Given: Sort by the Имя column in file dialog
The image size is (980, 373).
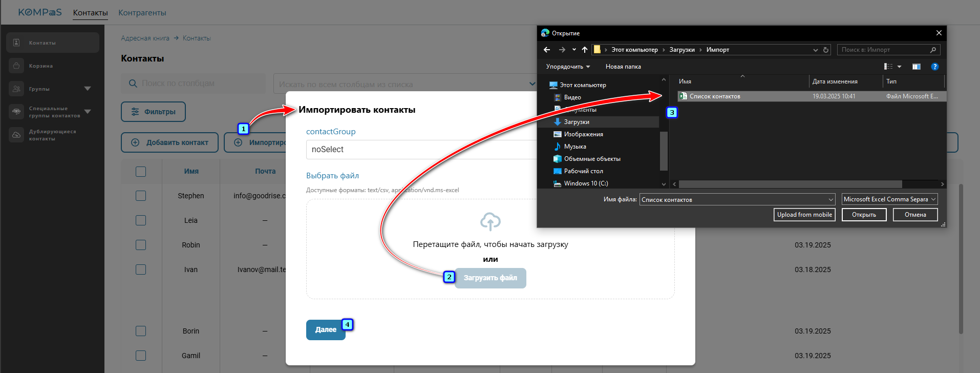Looking at the screenshot, I should point(742,81).
